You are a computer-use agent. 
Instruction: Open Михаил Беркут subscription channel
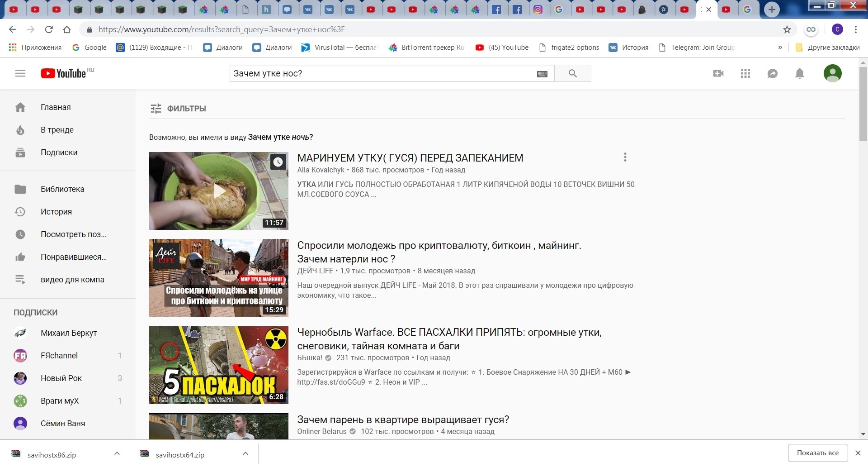[68, 333]
